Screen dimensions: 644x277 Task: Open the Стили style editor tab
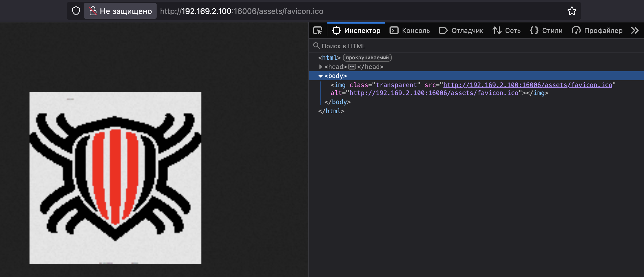click(546, 30)
